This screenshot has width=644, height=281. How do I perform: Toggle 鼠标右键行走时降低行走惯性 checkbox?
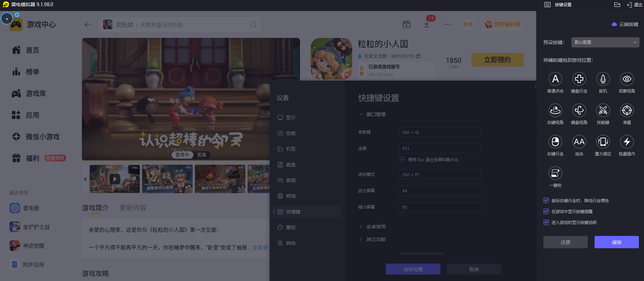[x=546, y=200]
